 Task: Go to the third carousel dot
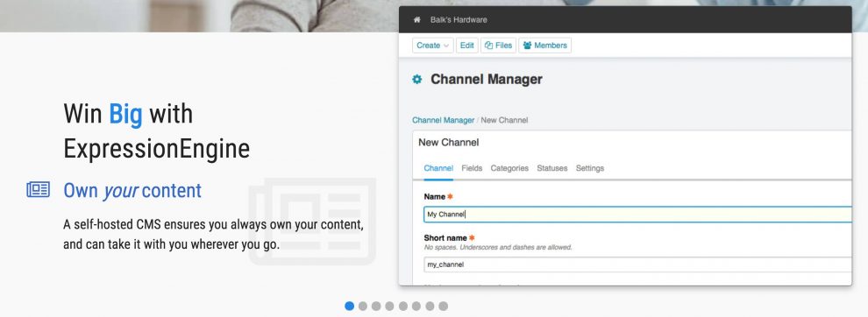[x=376, y=306]
